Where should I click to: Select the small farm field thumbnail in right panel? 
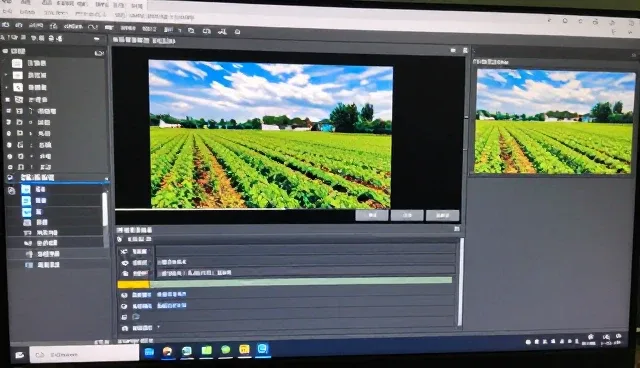pos(554,122)
